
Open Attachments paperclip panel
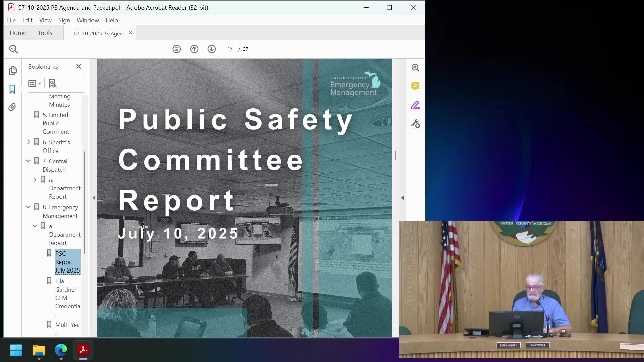click(12, 107)
